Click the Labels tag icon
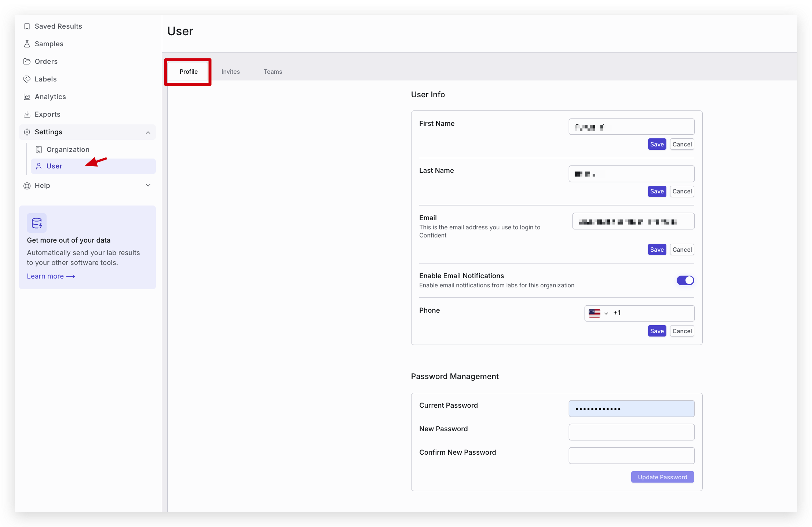Screen dimensions: 812x527 coord(27,79)
